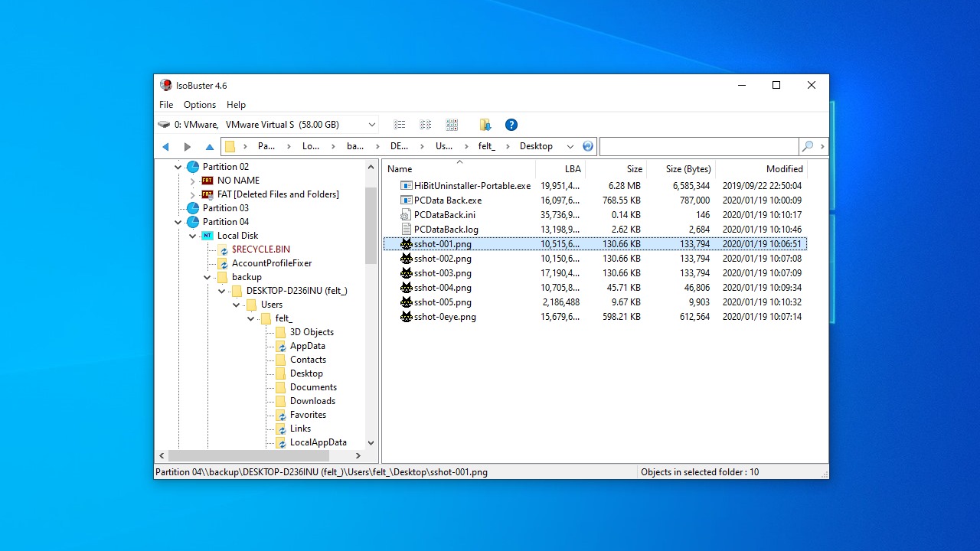This screenshot has width=980, height=551.
Task: Click the sshot-002.png cat icon
Action: (x=407, y=259)
